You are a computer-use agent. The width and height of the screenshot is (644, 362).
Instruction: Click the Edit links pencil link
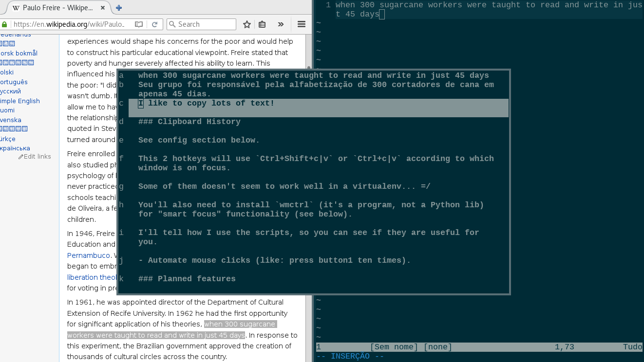point(35,156)
